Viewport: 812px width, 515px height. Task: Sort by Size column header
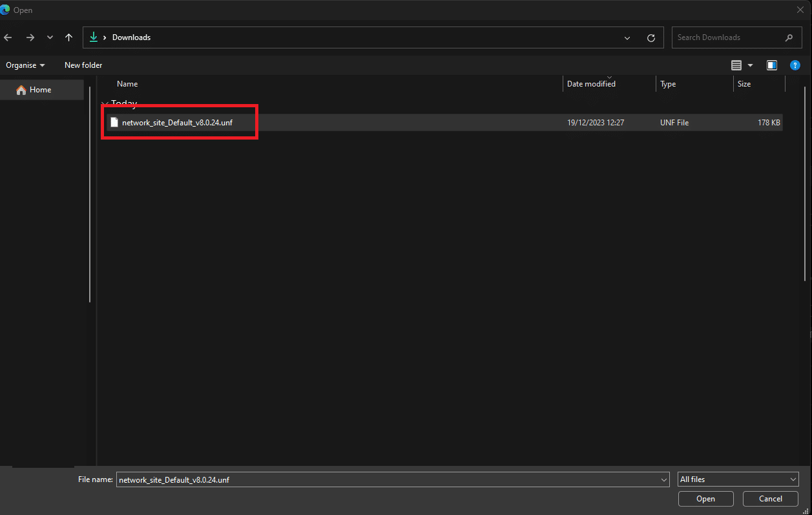744,84
